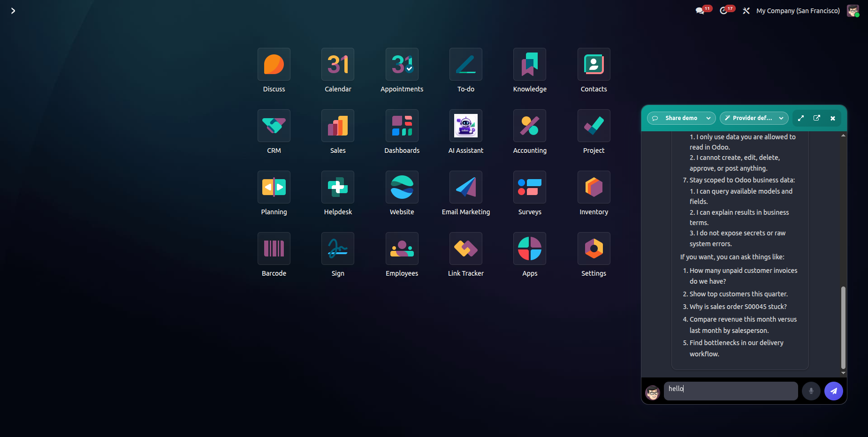Open the chat in a new window
868x437 pixels.
coord(817,118)
